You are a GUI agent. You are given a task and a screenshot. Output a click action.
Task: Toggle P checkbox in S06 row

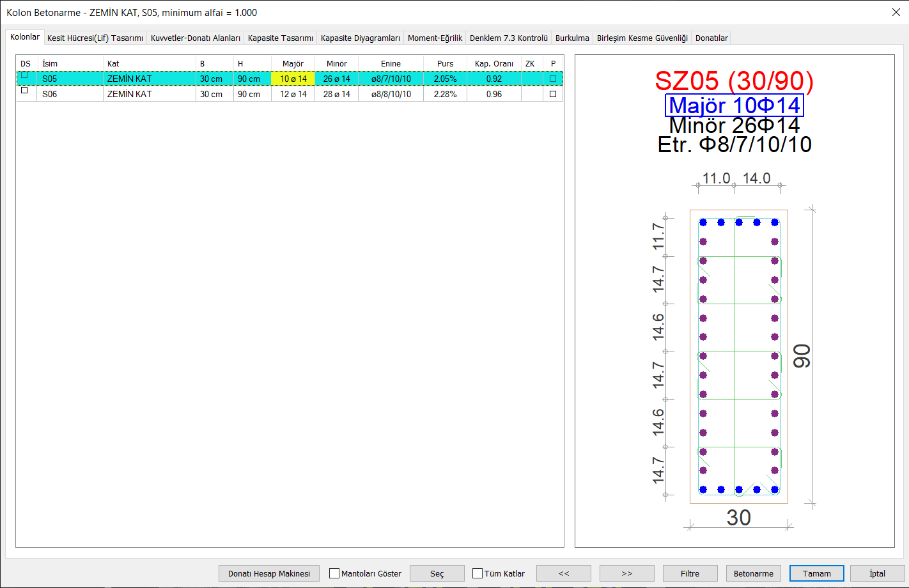click(553, 94)
